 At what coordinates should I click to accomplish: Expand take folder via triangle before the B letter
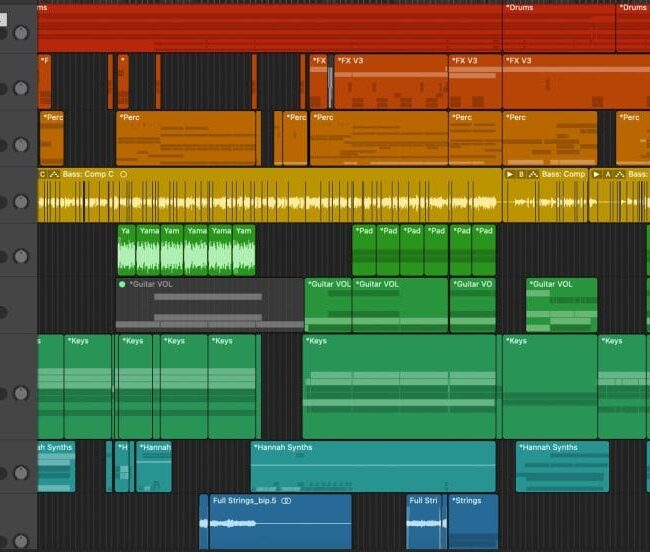(509, 174)
